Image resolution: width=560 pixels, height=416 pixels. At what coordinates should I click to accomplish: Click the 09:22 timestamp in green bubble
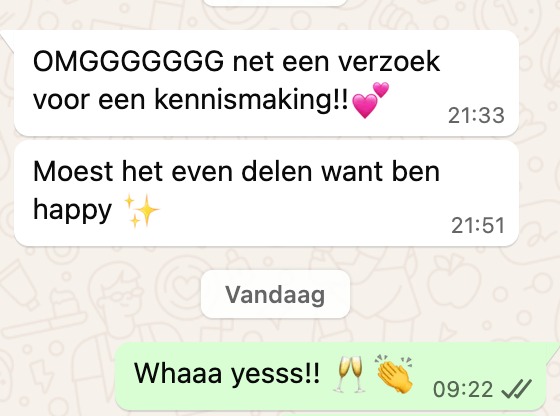pyautogui.click(x=463, y=389)
